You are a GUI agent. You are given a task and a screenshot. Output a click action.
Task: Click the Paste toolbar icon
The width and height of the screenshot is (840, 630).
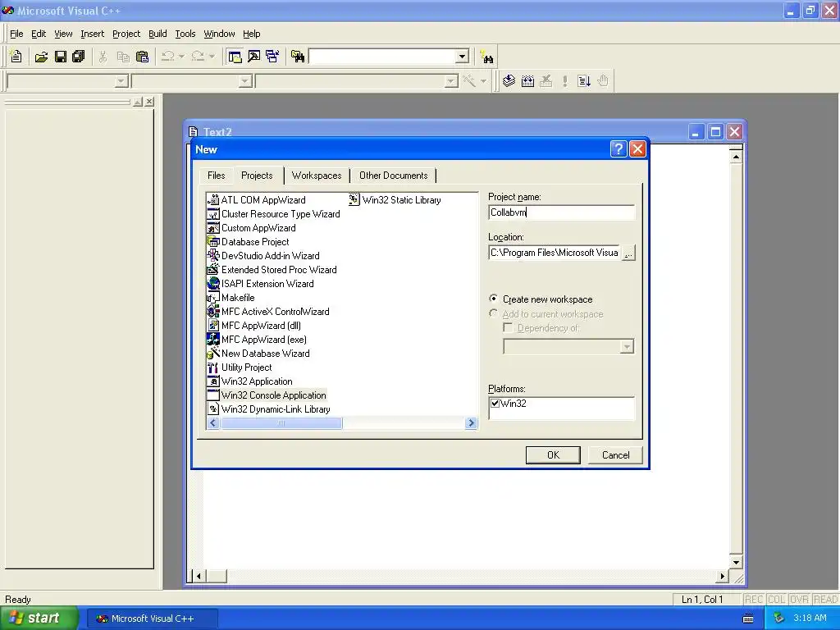pyautogui.click(x=142, y=57)
